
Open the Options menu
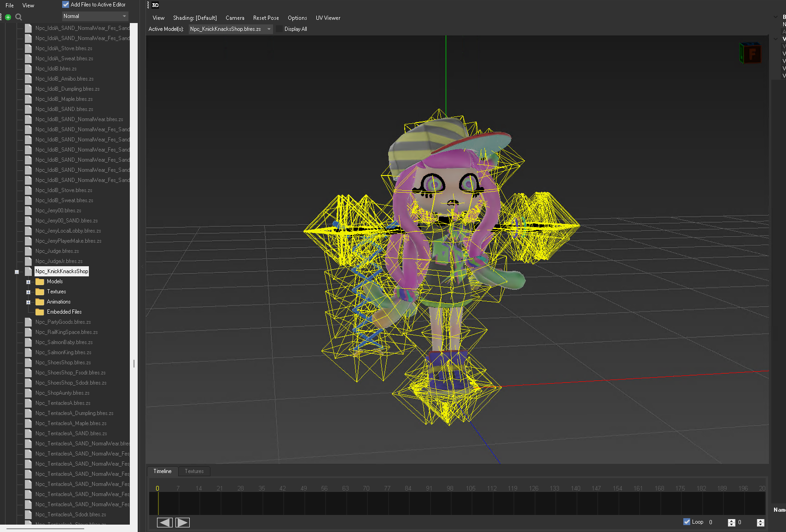click(297, 18)
